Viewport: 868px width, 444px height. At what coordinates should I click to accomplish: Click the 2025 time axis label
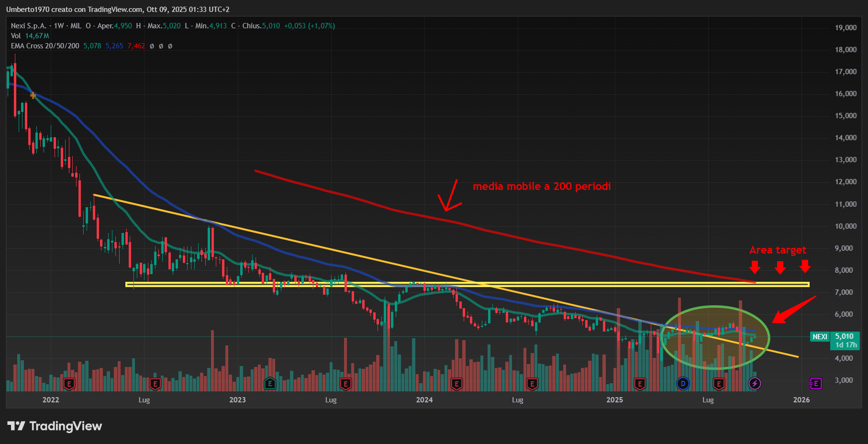[x=615, y=400]
